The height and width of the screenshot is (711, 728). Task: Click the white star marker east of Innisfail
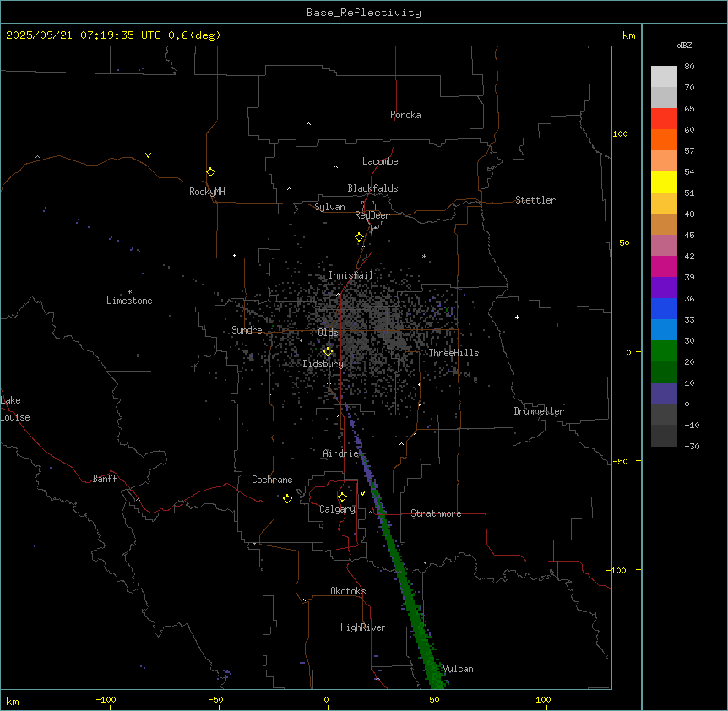click(x=424, y=256)
